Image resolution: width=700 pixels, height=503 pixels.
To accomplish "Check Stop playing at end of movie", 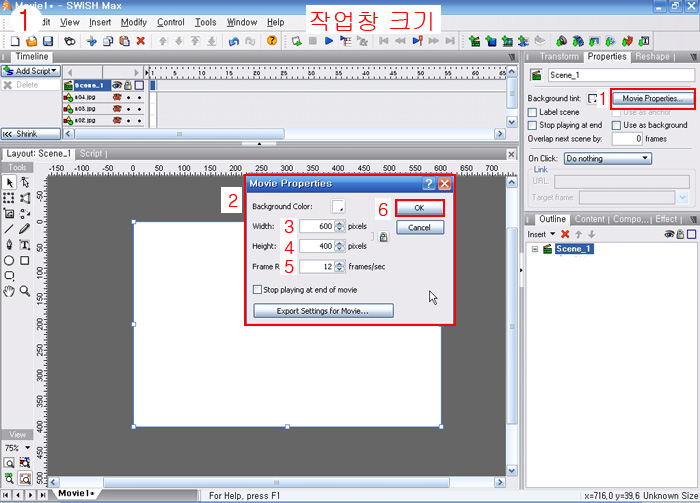I will 257,290.
